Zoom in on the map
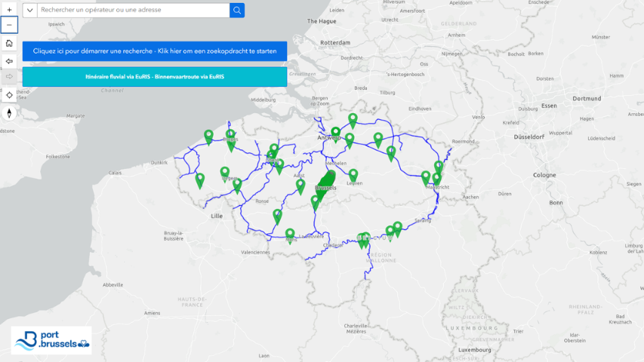Image resolution: width=644 pixels, height=362 pixels. [9, 9]
